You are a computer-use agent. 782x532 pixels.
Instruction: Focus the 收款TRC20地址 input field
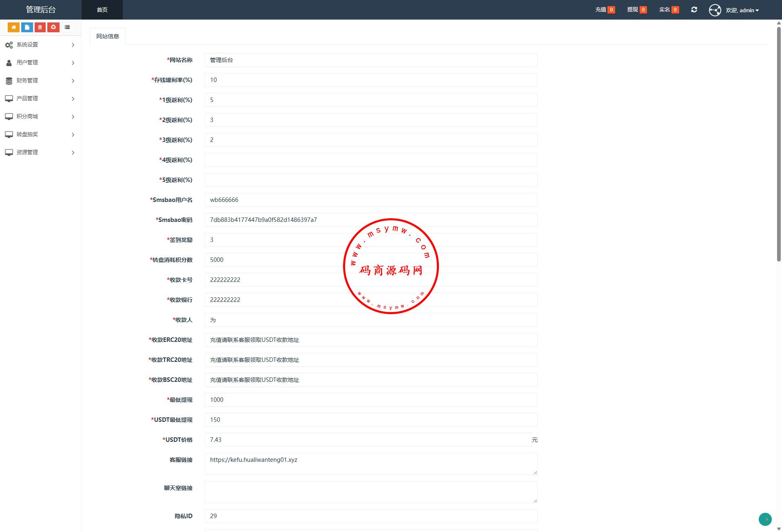coord(371,360)
